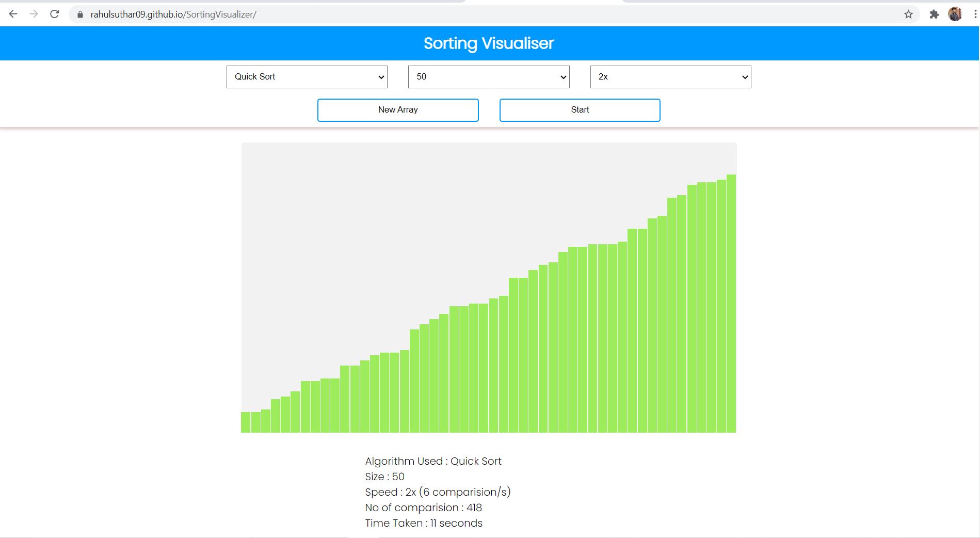
Task: Click the address bar URL
Action: tap(173, 14)
